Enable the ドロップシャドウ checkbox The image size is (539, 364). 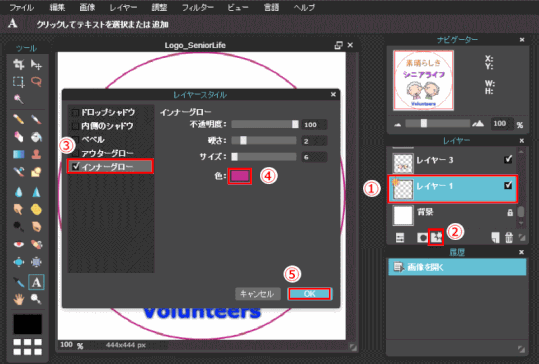pos(75,112)
